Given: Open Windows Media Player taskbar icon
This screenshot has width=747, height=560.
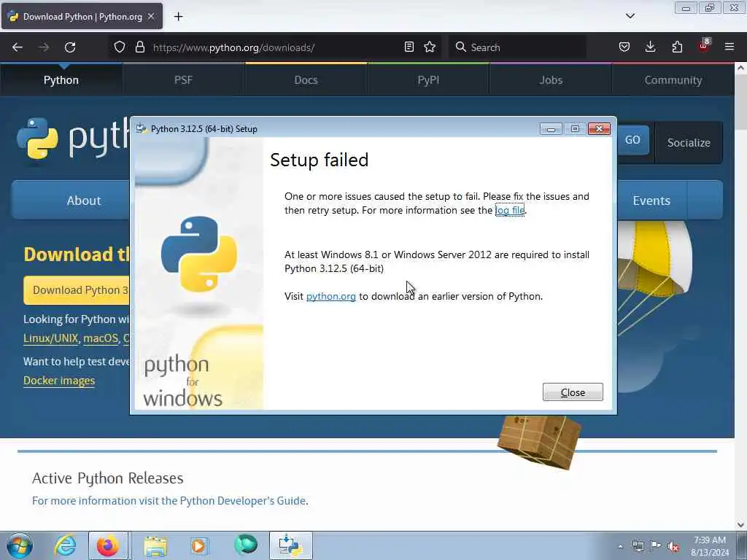Looking at the screenshot, I should 199,545.
